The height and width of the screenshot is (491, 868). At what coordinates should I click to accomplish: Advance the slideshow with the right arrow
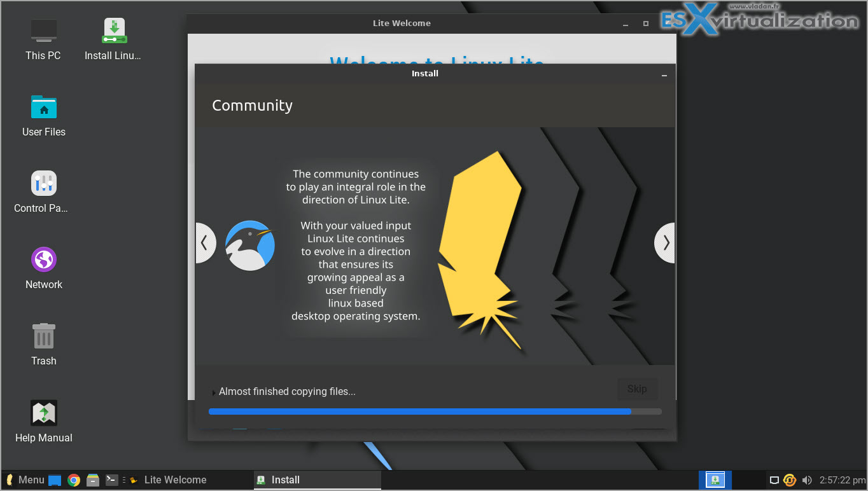click(664, 242)
